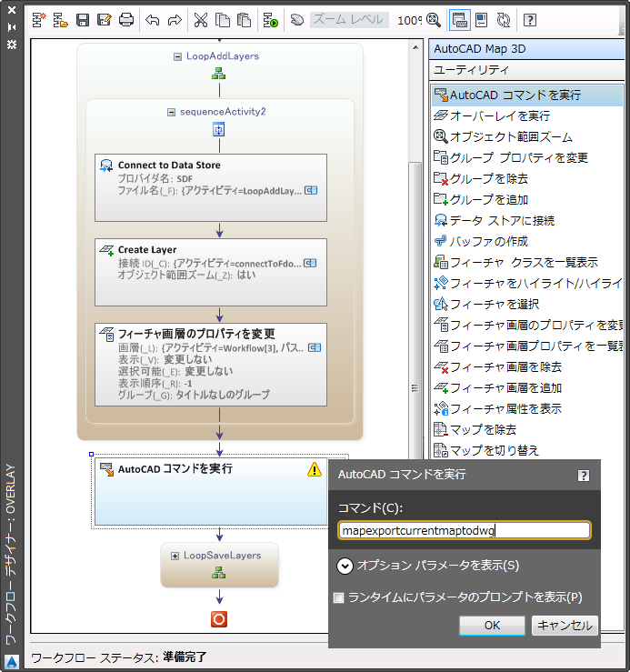Click the sequenceActivity2 sequence icon
Image resolution: width=630 pixels, height=672 pixels.
[219, 129]
